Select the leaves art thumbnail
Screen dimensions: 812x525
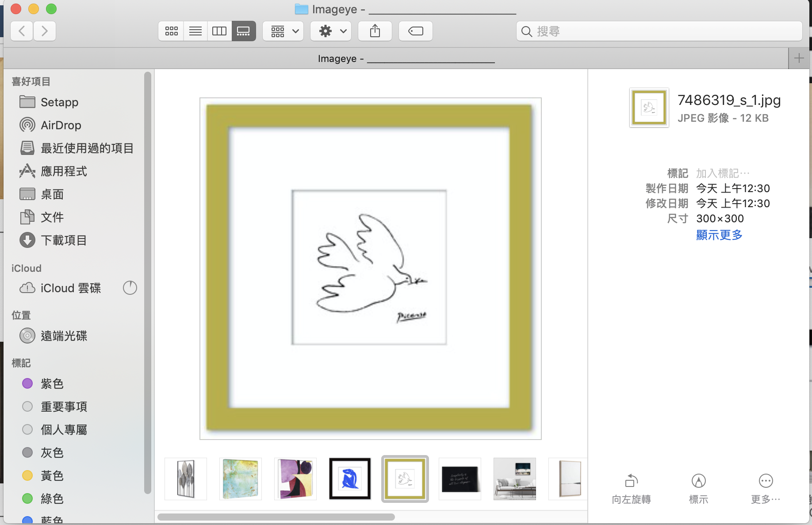pyautogui.click(x=186, y=479)
